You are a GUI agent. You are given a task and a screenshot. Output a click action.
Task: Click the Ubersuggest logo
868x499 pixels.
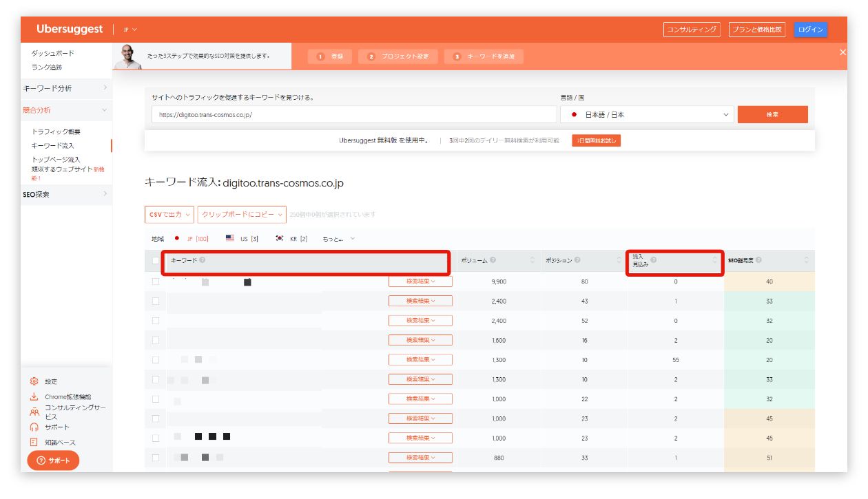pos(70,29)
